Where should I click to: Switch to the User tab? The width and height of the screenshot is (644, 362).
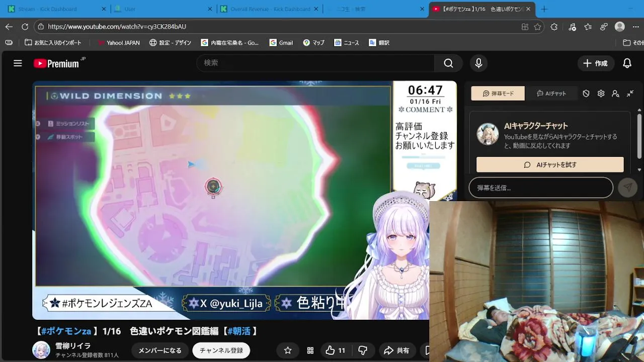point(163,9)
